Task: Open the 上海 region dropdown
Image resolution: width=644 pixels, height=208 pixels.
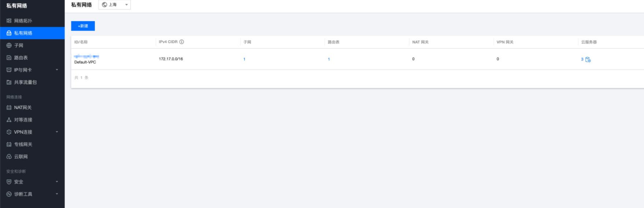Action: click(x=115, y=5)
